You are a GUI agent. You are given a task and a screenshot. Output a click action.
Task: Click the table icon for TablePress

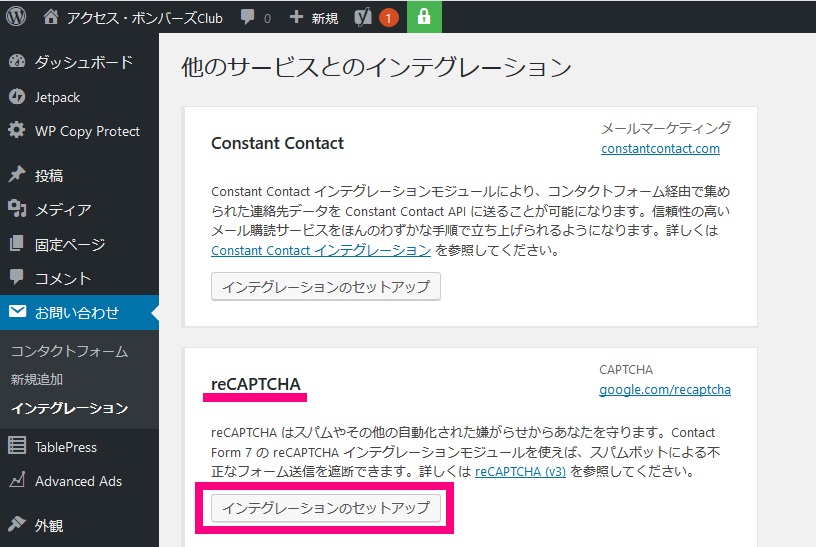[x=17, y=446]
